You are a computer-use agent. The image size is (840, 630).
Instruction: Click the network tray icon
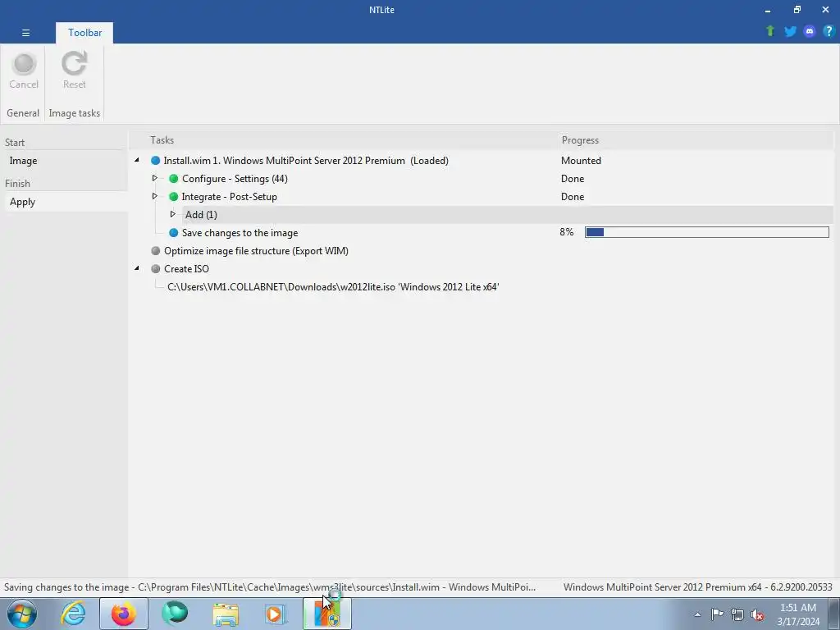coord(737,614)
